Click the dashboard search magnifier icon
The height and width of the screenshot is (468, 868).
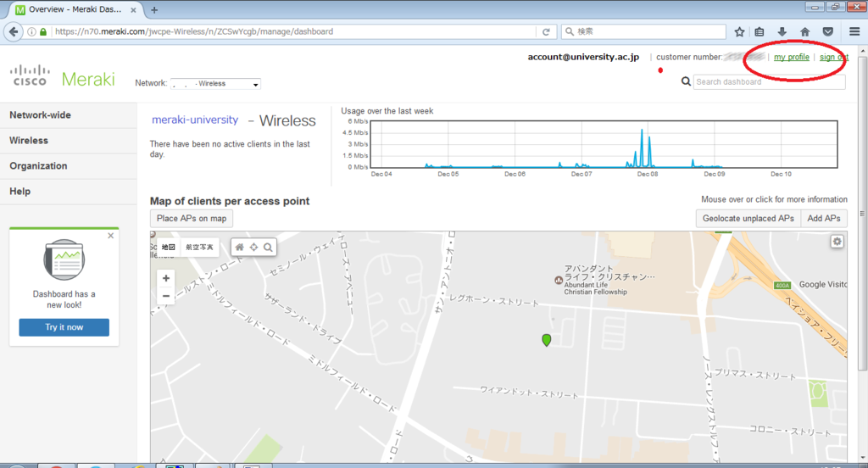(x=685, y=81)
